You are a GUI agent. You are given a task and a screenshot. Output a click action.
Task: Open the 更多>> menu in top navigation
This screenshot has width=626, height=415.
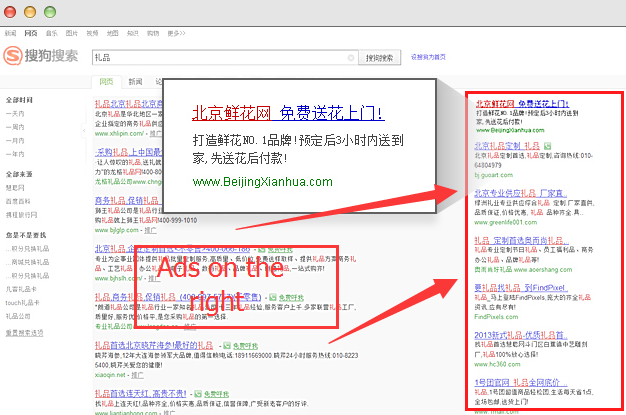pyautogui.click(x=178, y=33)
